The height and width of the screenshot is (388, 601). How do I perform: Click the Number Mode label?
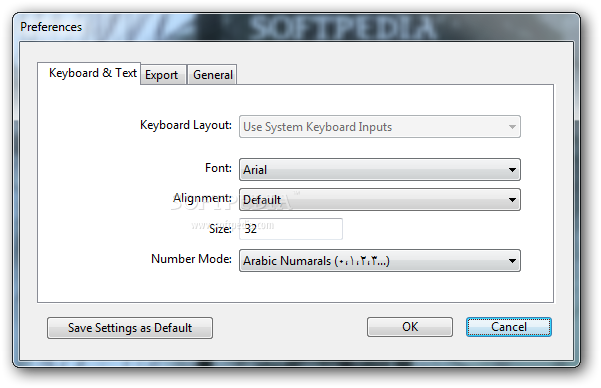[x=191, y=259]
